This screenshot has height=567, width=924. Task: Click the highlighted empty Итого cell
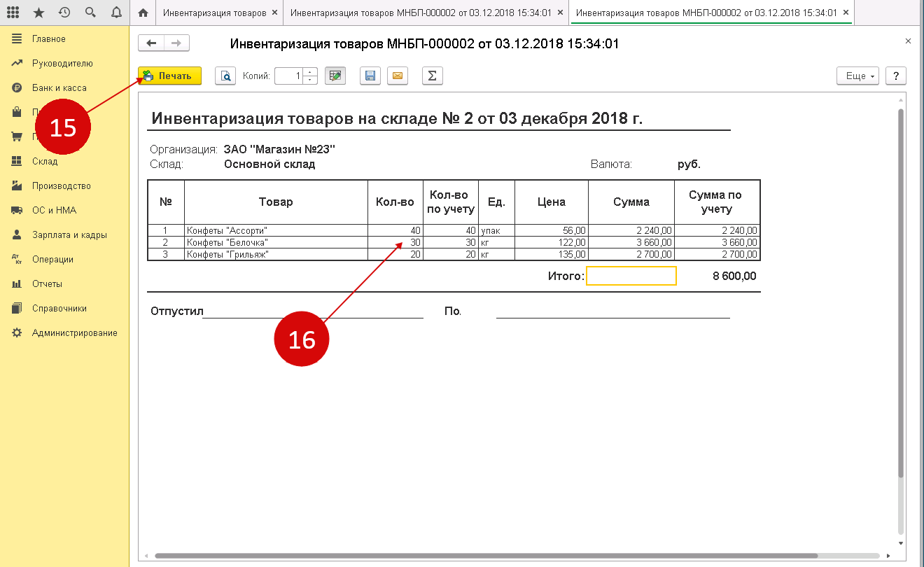(631, 276)
